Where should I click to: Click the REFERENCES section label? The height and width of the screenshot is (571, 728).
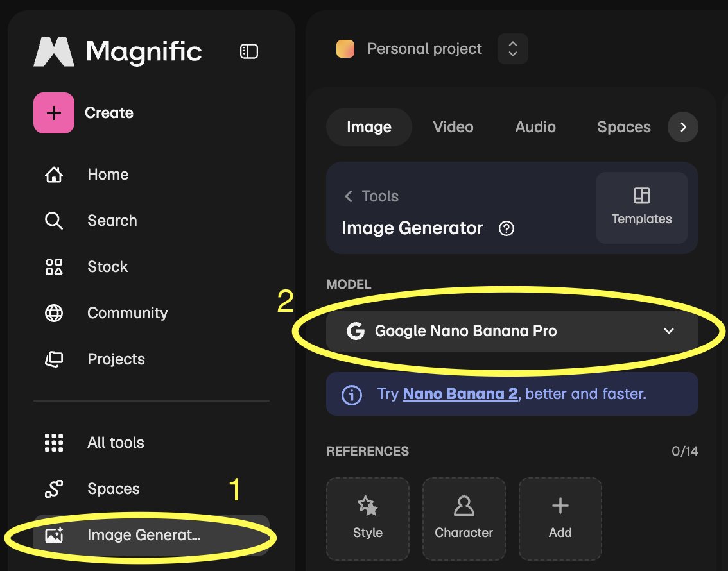(368, 451)
